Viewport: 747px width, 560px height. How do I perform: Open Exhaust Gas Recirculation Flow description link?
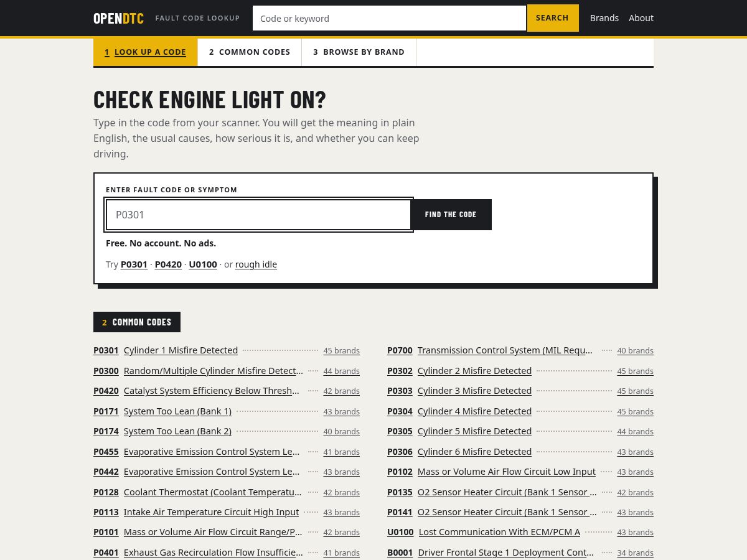click(x=214, y=553)
